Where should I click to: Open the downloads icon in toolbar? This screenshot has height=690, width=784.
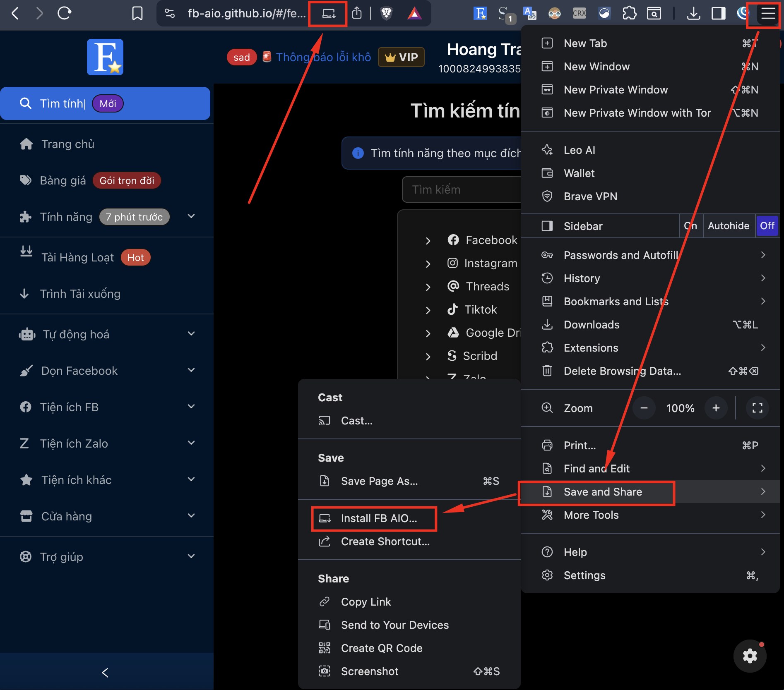(x=693, y=14)
